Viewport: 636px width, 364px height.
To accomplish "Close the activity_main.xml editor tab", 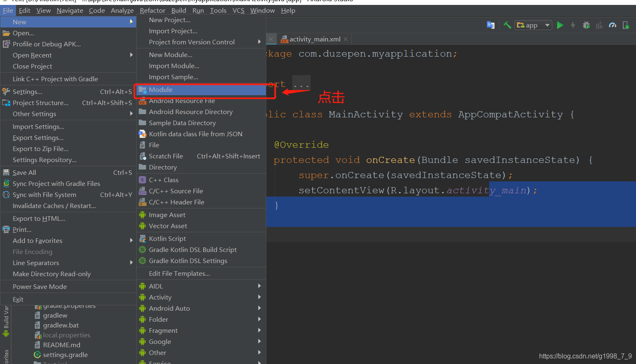I will (346, 39).
